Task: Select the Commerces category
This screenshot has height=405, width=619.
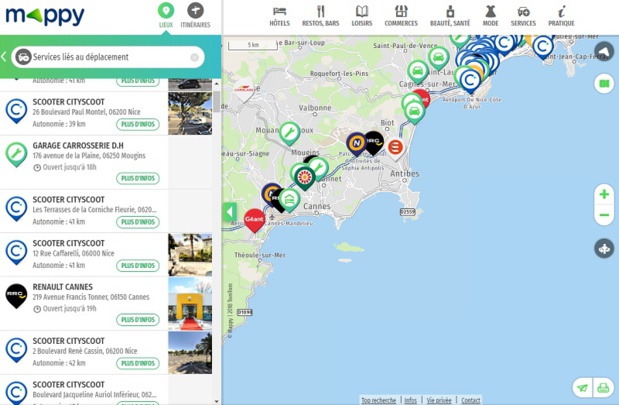Action: [x=401, y=16]
